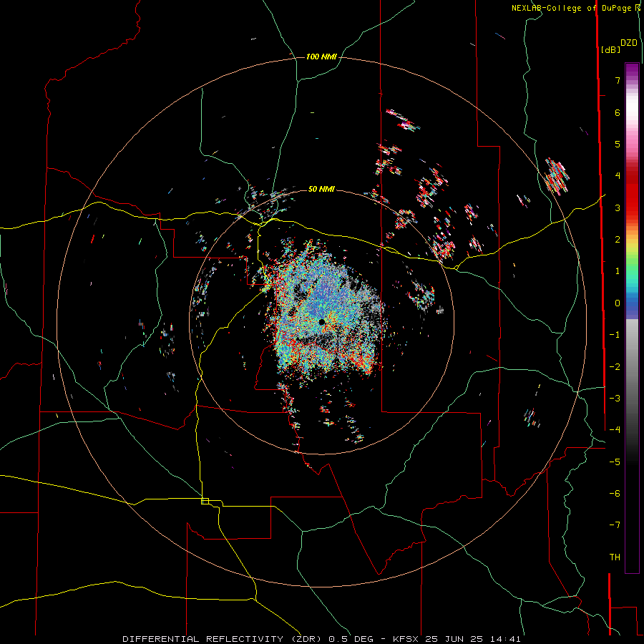Image resolution: width=644 pixels, height=644 pixels.
Task: Click the 4 value on the color scale
Action: (x=618, y=176)
